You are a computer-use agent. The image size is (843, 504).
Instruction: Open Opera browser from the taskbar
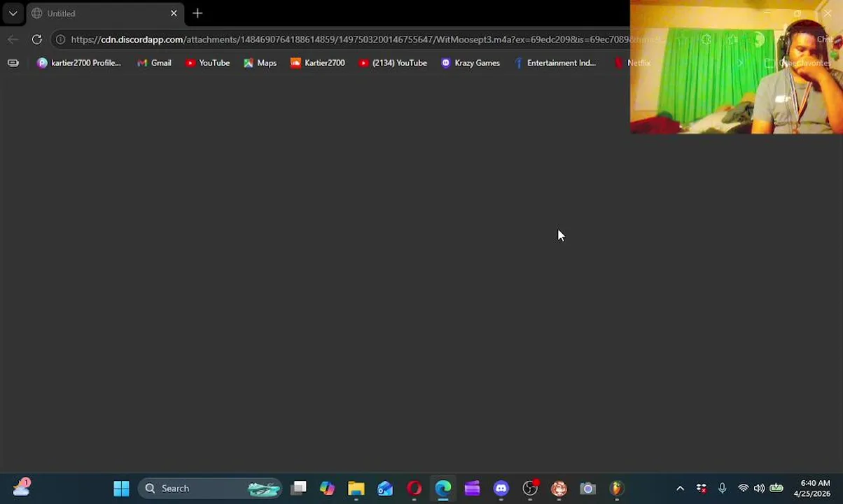click(414, 488)
